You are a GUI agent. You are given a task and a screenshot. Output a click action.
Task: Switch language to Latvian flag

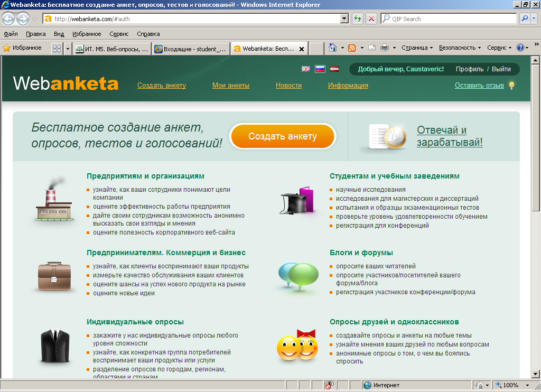[x=334, y=69]
